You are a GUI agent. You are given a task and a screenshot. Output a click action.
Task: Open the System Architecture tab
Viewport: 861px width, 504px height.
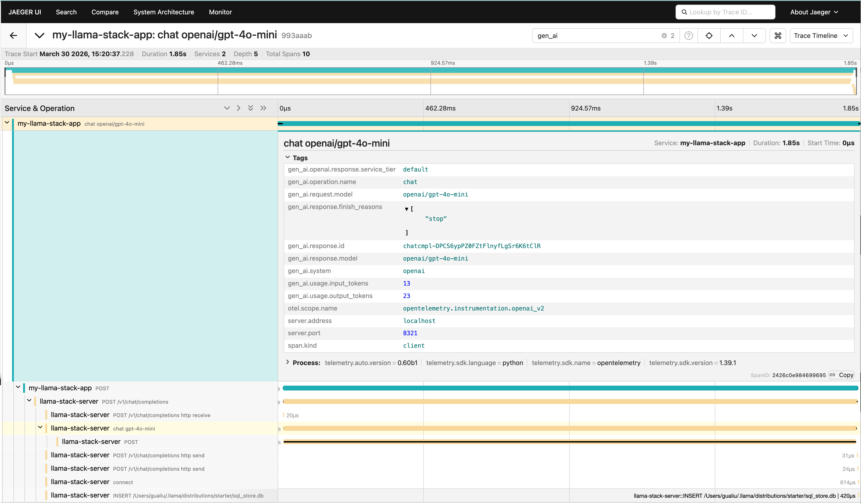pos(164,12)
